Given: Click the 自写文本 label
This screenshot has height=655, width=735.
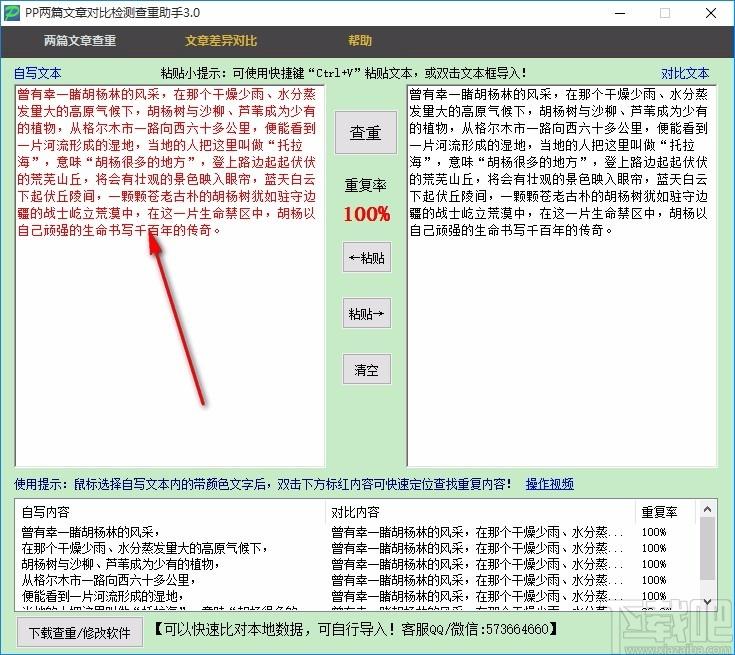Looking at the screenshot, I should pyautogui.click(x=38, y=73).
